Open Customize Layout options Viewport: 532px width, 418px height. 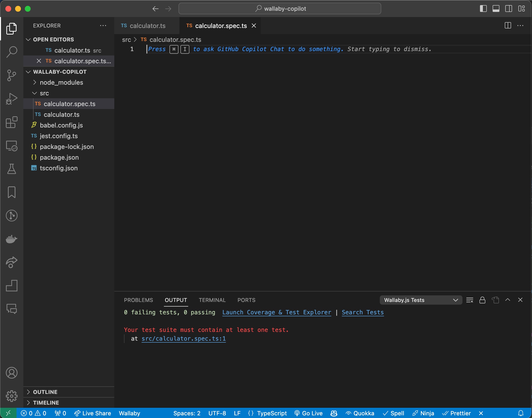521,9
